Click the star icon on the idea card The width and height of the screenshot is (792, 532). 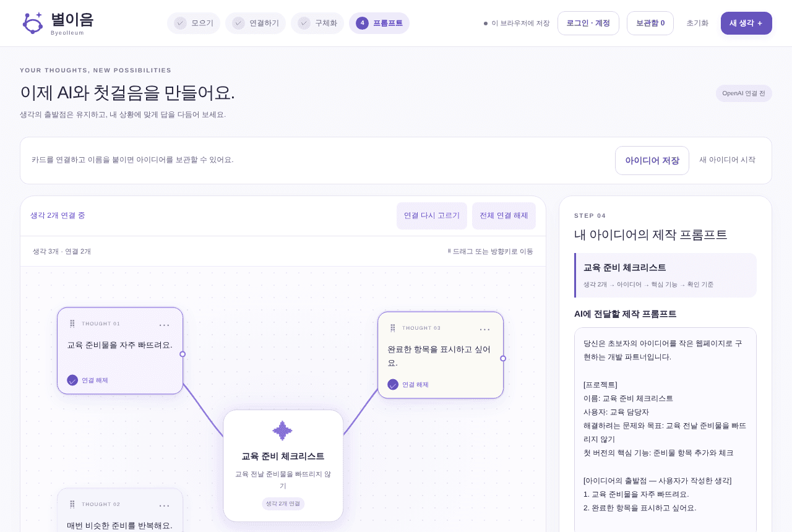(283, 431)
